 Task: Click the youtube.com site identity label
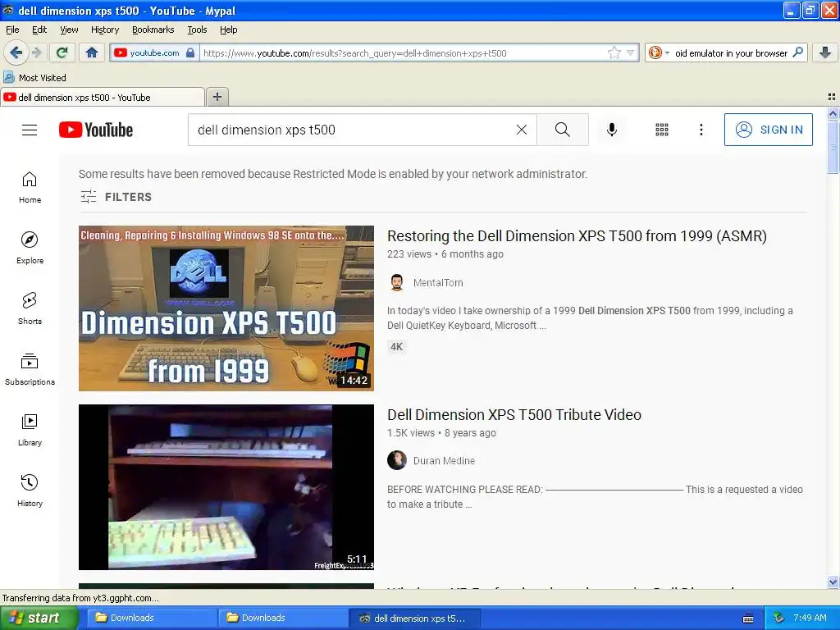coord(154,52)
